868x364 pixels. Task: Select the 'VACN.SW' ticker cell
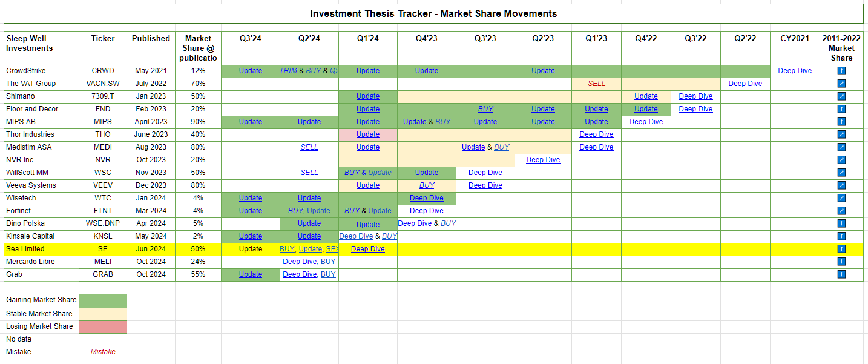click(x=103, y=84)
